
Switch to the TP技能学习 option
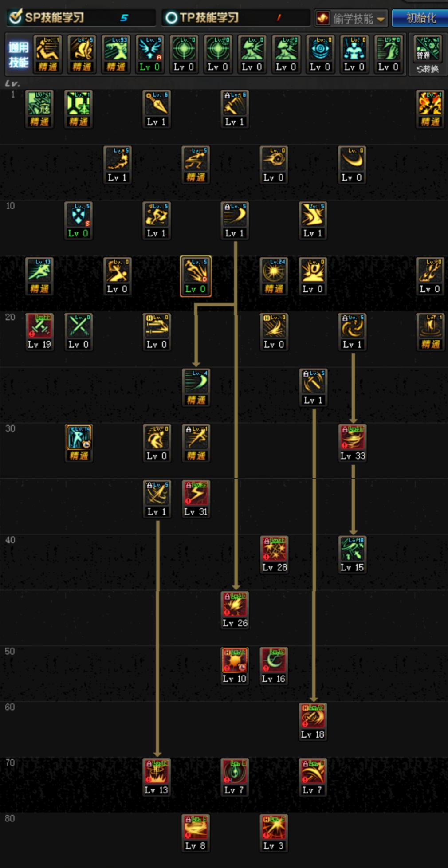pos(236,18)
